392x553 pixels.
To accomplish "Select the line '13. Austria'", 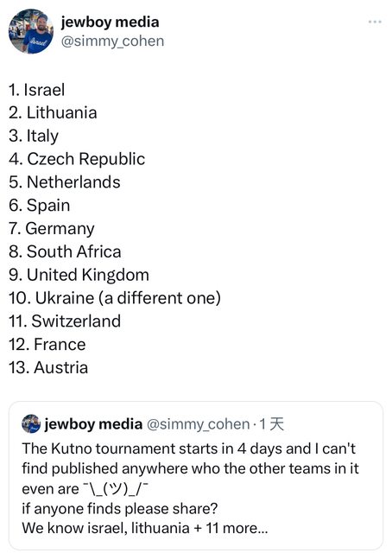I will click(x=48, y=367).
